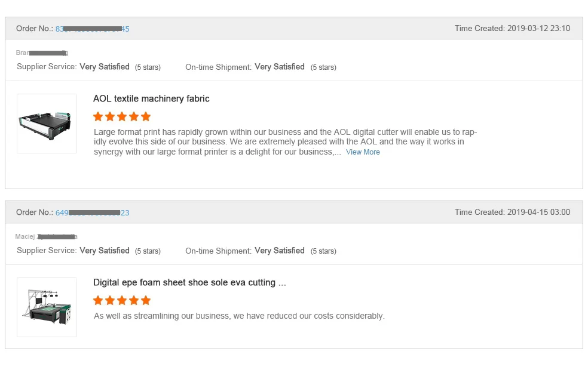Open the Digital epe foam sheet title
This screenshot has width=588, height=376.
pyautogui.click(x=189, y=282)
